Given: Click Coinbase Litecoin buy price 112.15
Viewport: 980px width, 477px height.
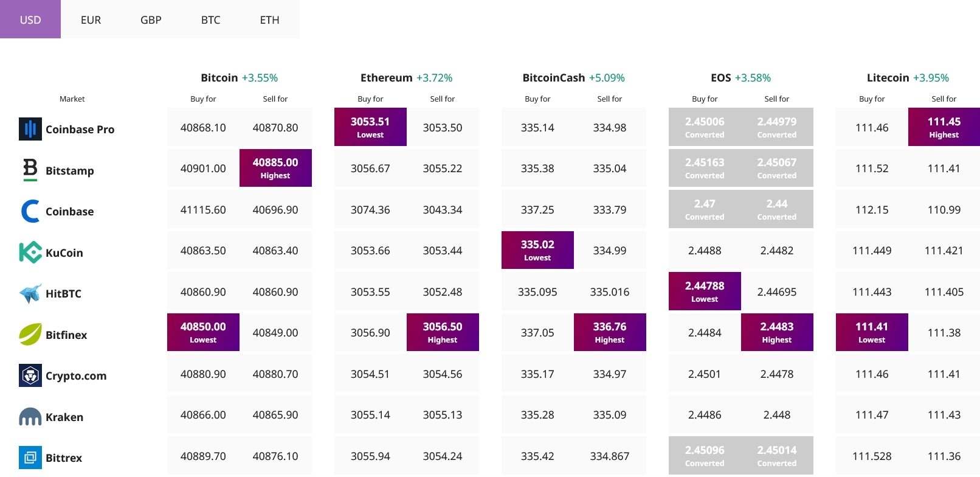Looking at the screenshot, I should pos(872,210).
